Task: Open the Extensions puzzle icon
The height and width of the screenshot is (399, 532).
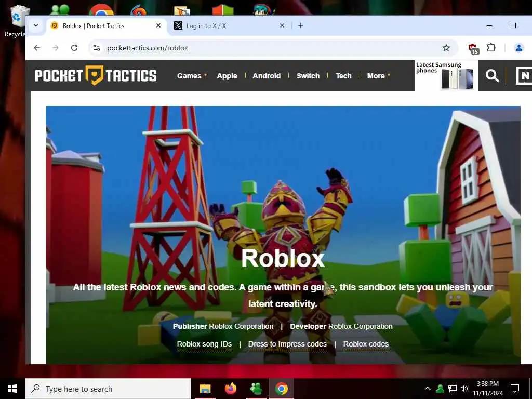Action: click(x=491, y=48)
